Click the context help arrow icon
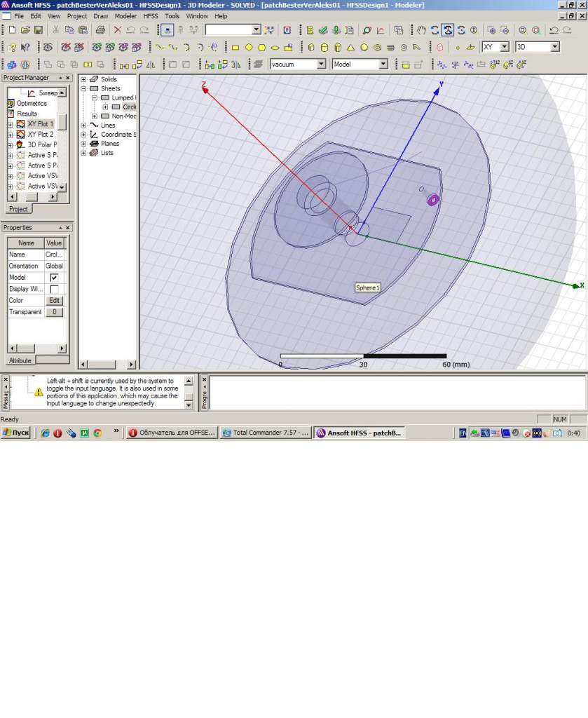 coord(26,47)
